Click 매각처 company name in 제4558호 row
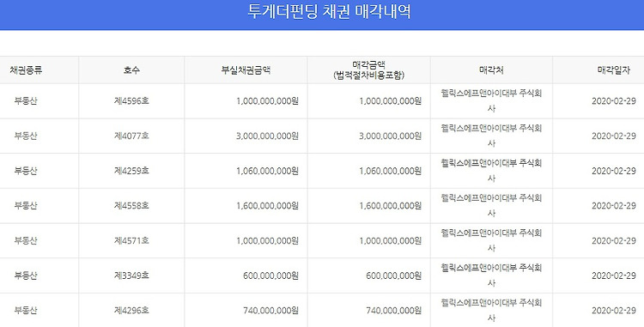 pos(491,205)
